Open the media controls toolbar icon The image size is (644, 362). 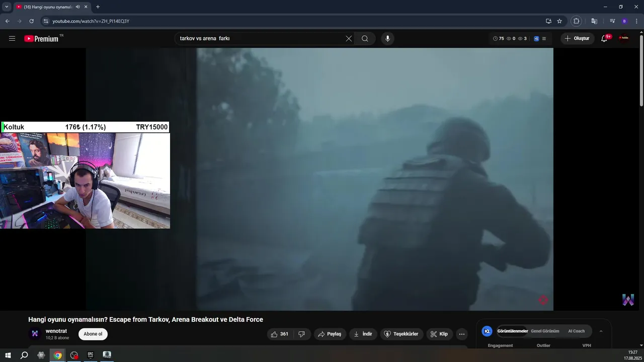612,21
